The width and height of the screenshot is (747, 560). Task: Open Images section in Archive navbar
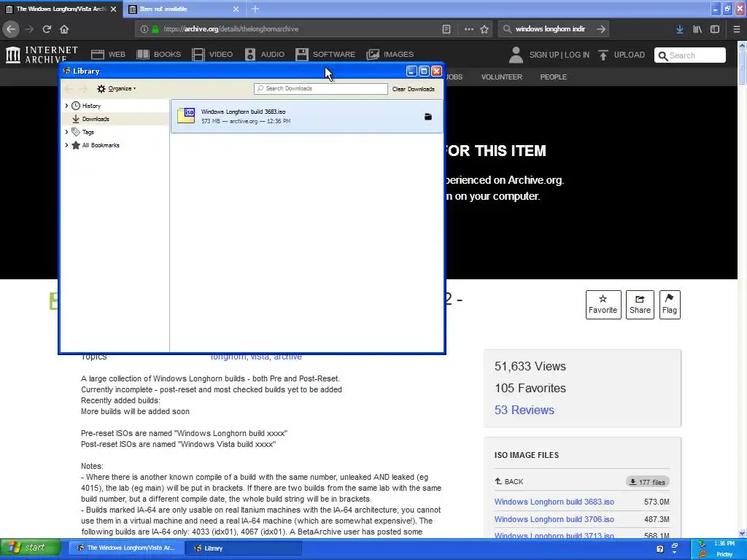click(x=390, y=54)
